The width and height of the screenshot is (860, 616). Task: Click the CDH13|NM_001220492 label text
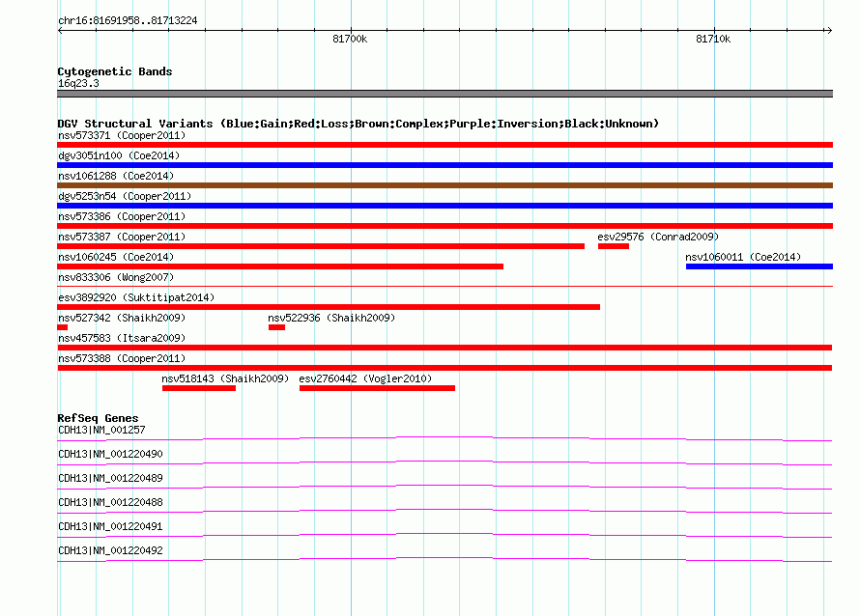pyautogui.click(x=110, y=550)
